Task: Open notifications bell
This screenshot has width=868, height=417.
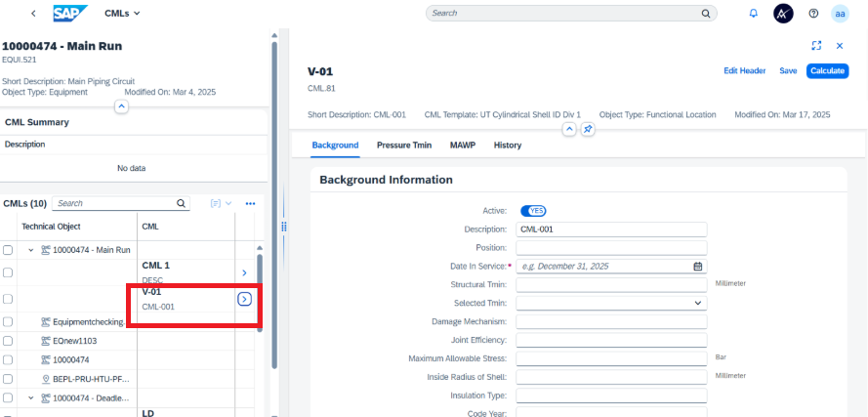Action: 754,14
